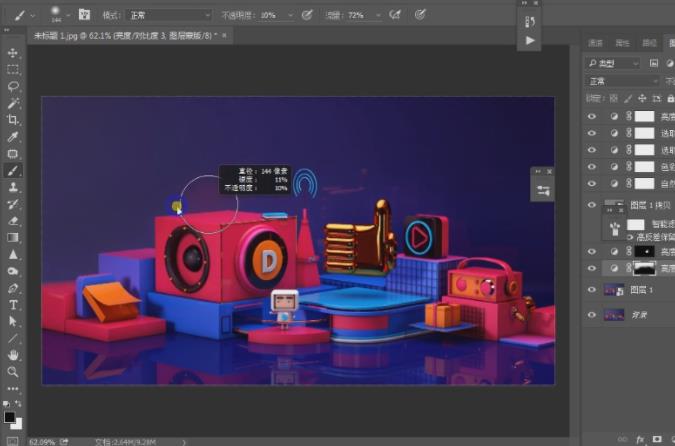Select the Rectangular Marquee tool
The image size is (675, 446).
(13, 69)
